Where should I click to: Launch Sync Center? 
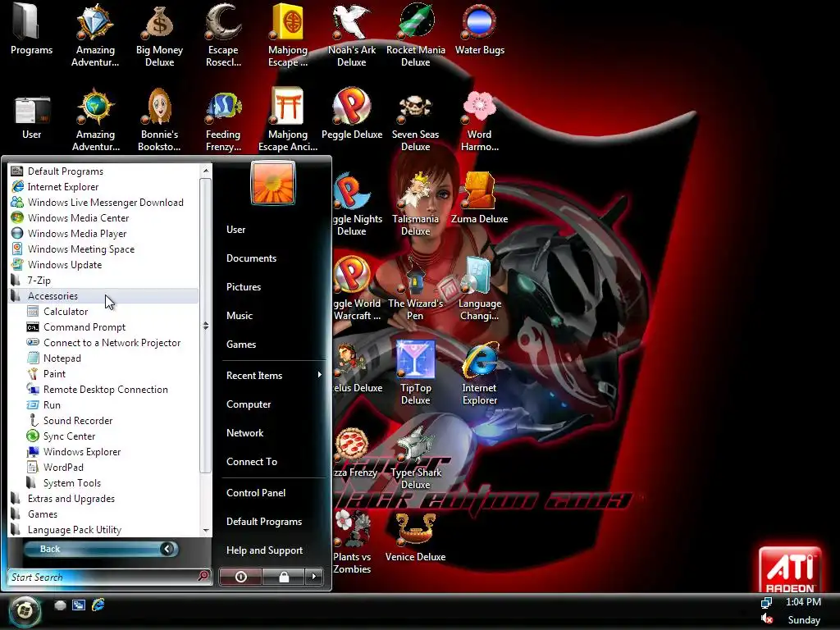112,436
